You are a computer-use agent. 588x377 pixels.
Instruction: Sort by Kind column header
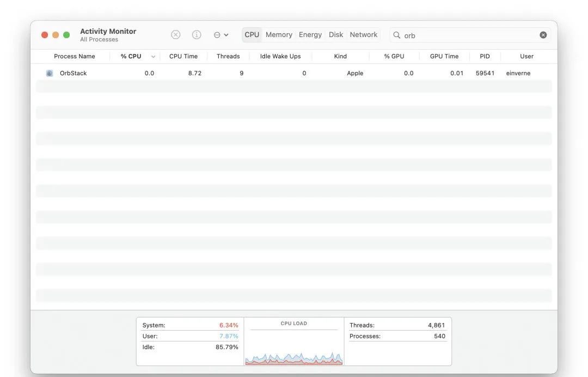(x=340, y=56)
